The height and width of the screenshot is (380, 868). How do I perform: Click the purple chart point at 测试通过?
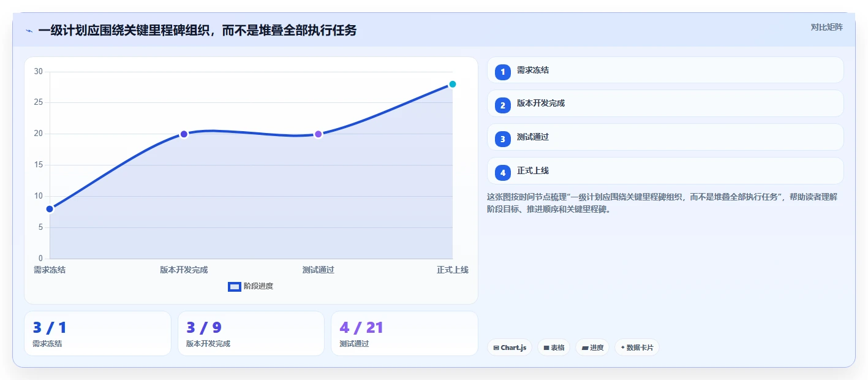coord(318,134)
